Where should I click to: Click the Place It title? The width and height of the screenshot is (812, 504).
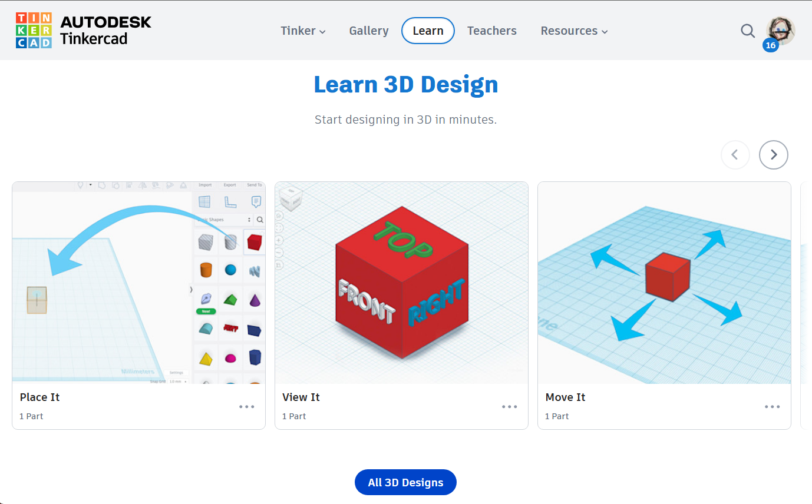click(39, 397)
